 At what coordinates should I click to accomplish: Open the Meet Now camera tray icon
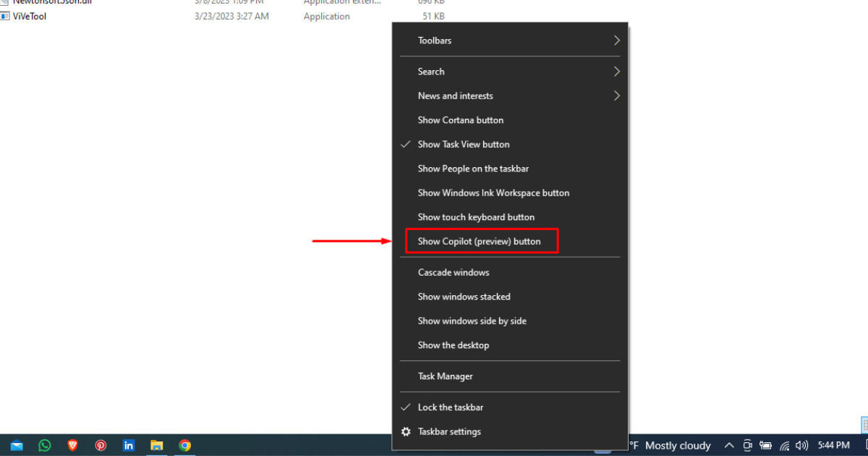pos(748,445)
